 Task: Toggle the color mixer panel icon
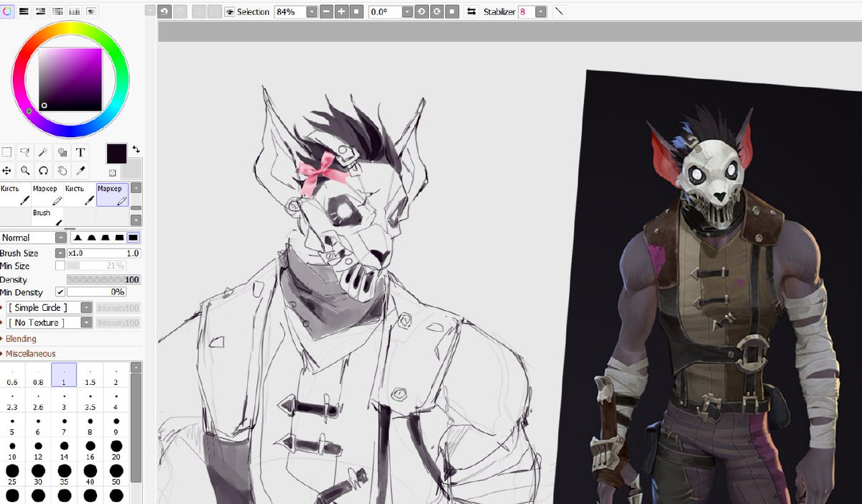[58, 11]
